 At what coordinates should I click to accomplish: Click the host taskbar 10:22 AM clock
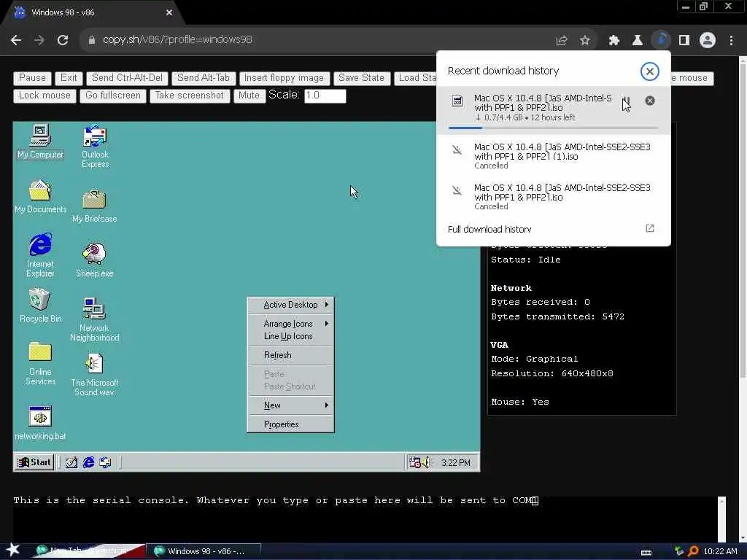coord(720,551)
